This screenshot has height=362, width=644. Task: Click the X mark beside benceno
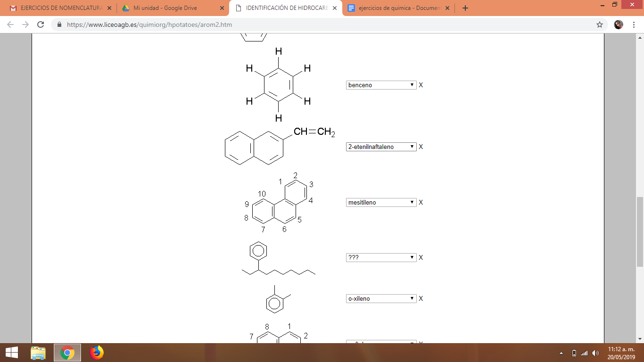point(421,85)
